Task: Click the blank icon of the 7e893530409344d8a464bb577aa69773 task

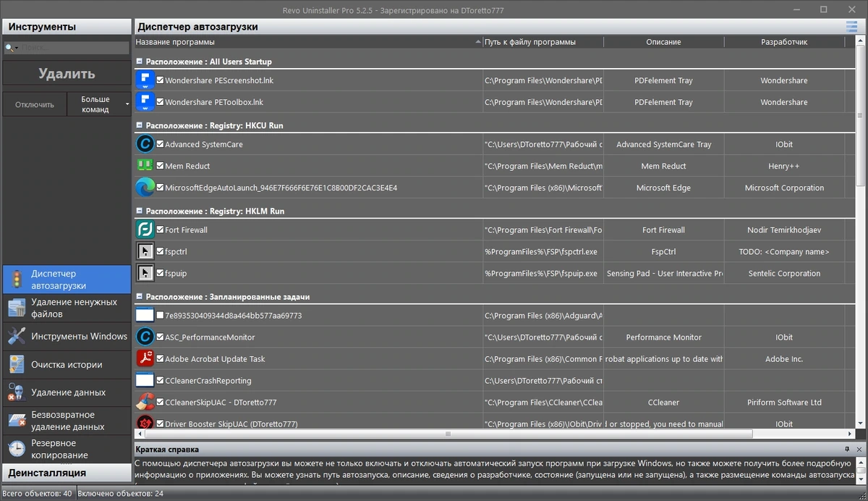Action: pyautogui.click(x=145, y=316)
